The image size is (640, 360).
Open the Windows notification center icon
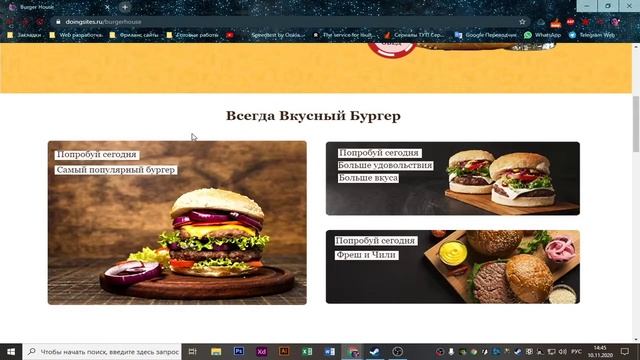point(625,351)
